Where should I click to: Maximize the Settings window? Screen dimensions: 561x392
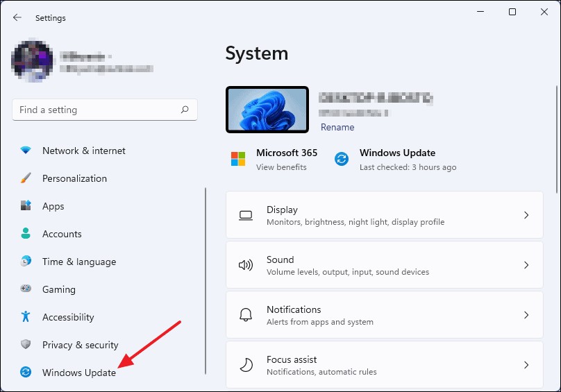coord(512,12)
